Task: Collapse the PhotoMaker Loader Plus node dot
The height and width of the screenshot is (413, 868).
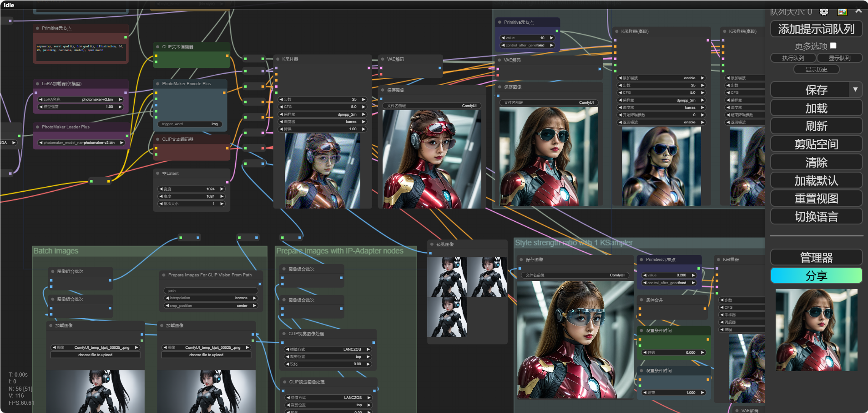Action: [x=38, y=127]
